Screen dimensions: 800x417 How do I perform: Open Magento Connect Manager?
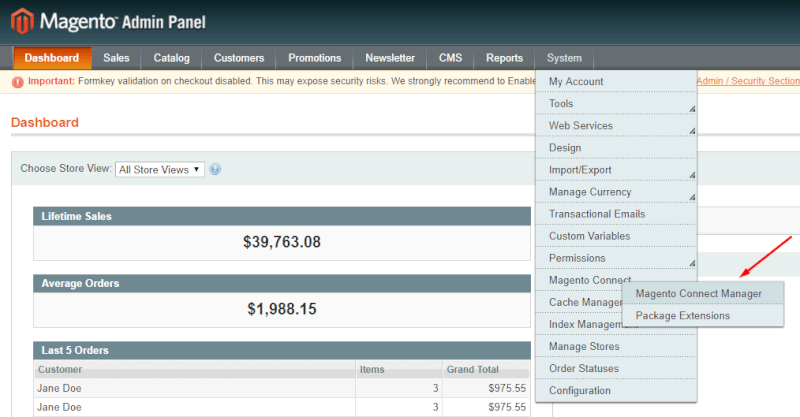703,293
